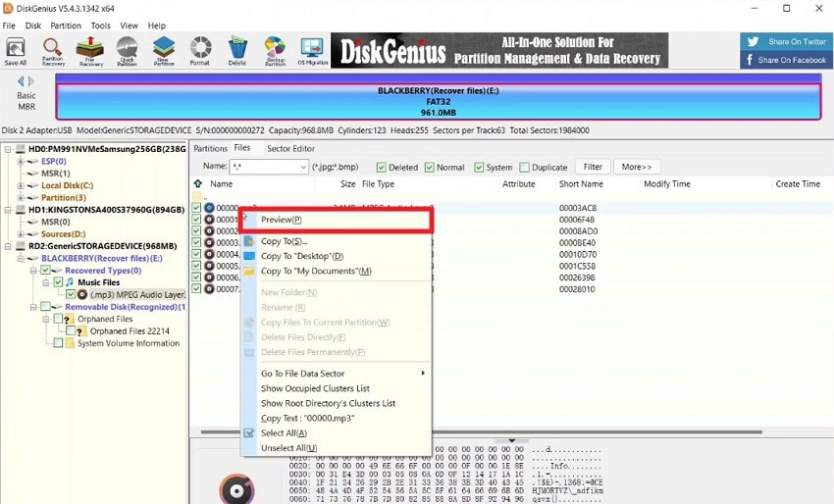This screenshot has height=504, width=834.
Task: Click the 00005 file's disc icon
Action: (x=209, y=266)
